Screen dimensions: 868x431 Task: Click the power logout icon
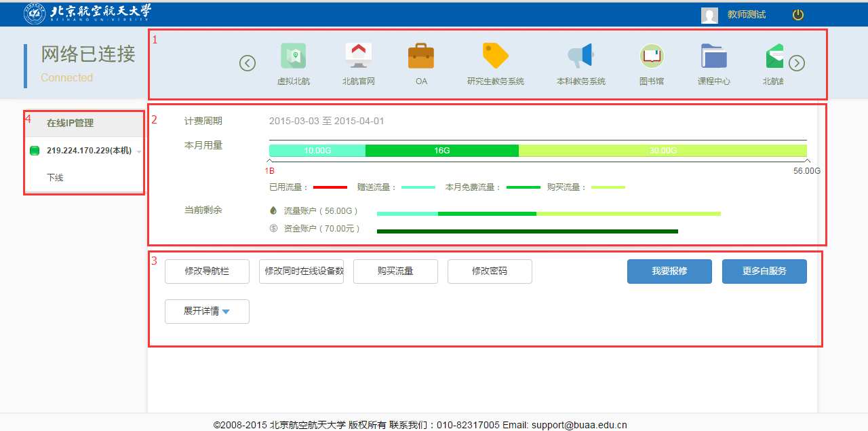tap(798, 14)
